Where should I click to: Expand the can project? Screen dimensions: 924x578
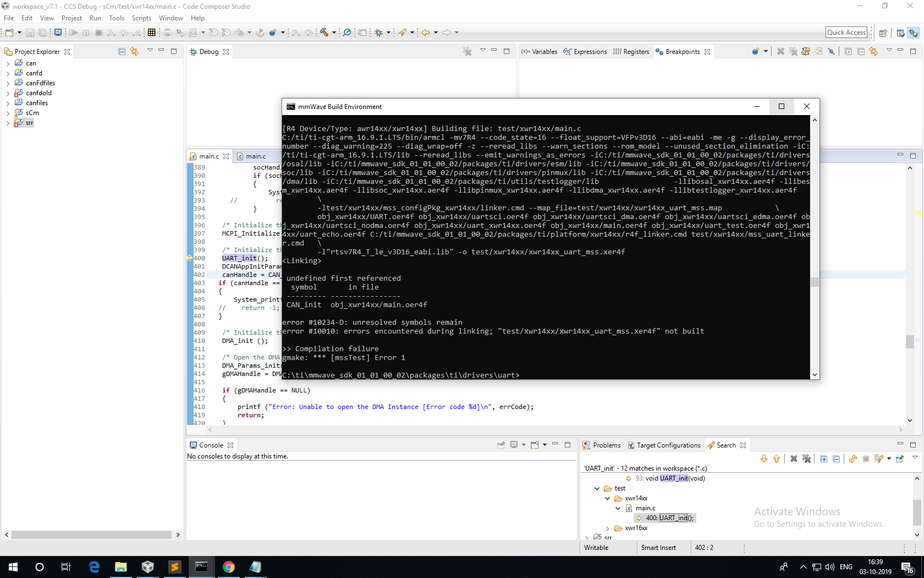click(8, 63)
